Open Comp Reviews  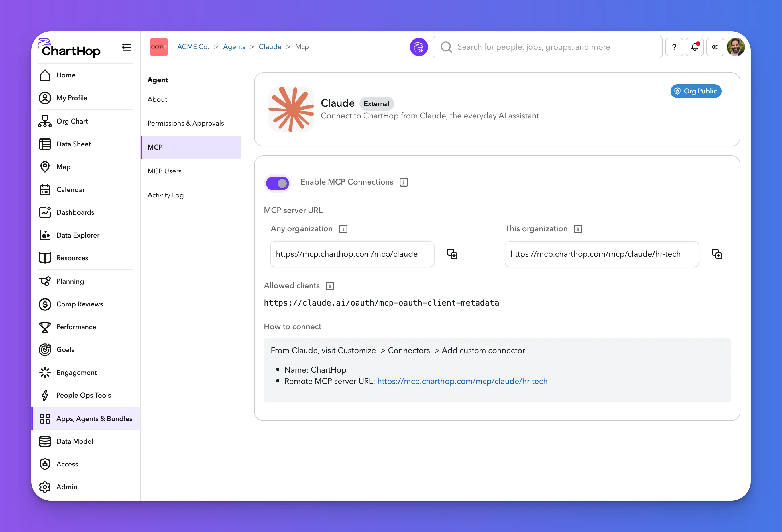86,304
